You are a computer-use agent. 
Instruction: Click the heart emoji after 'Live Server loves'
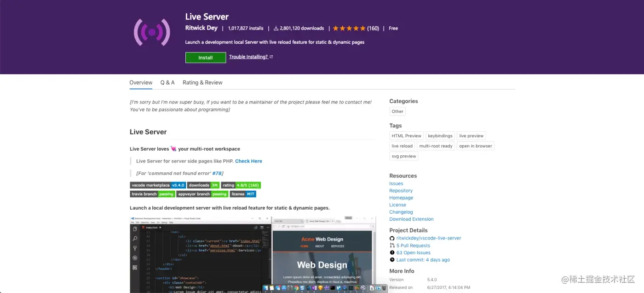173,149
